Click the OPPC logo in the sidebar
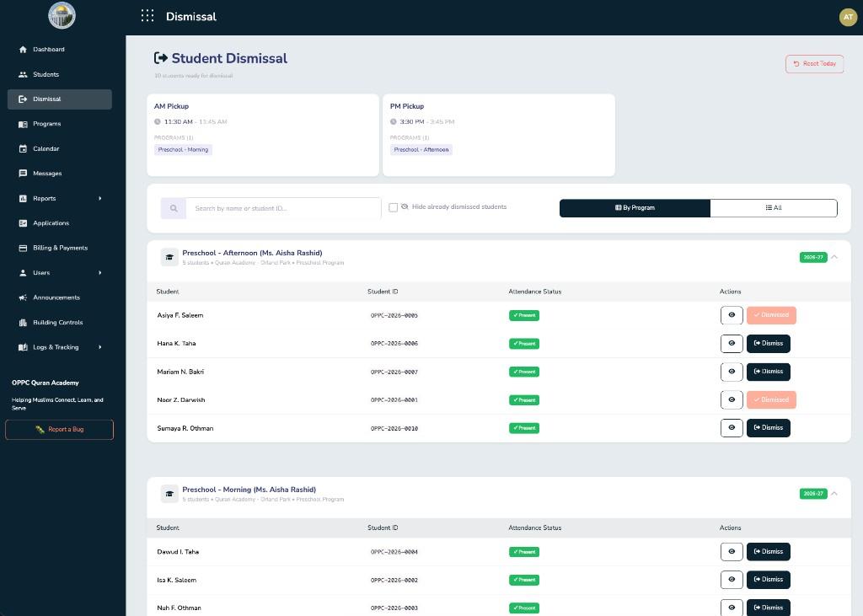863x616 pixels. pyautogui.click(x=62, y=15)
